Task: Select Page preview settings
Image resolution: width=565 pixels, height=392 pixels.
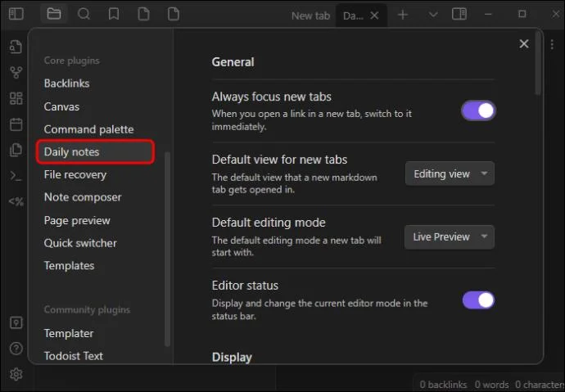Action: (x=77, y=221)
